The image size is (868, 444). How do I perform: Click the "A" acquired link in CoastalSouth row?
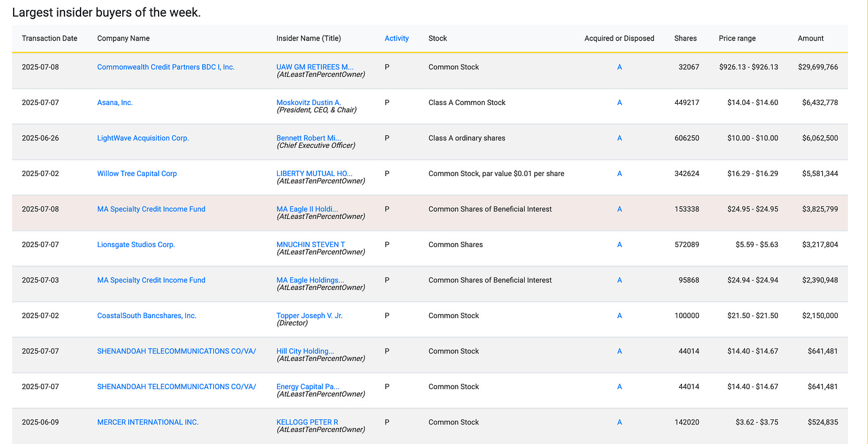coord(619,316)
